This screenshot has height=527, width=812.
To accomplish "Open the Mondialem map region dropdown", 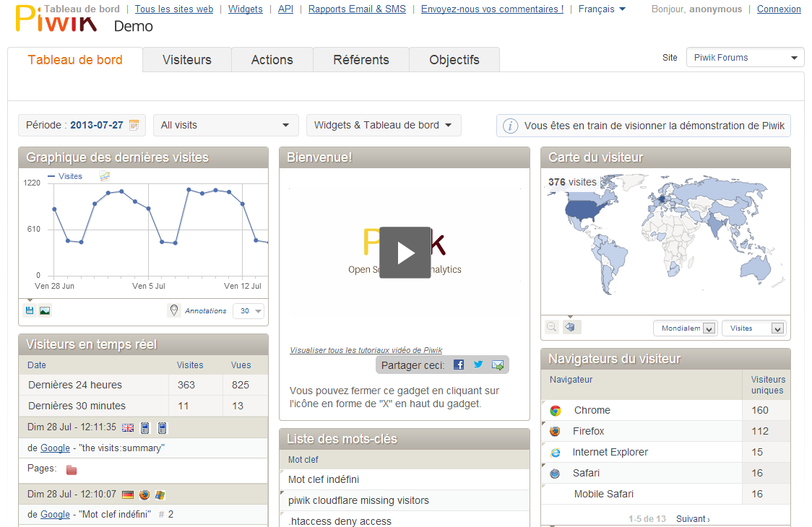I will pos(686,328).
